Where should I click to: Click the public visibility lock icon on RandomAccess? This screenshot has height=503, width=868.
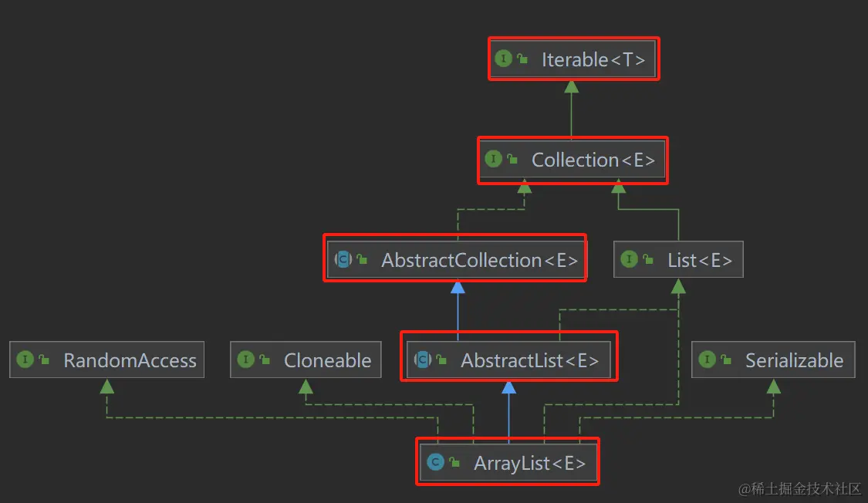point(44,360)
